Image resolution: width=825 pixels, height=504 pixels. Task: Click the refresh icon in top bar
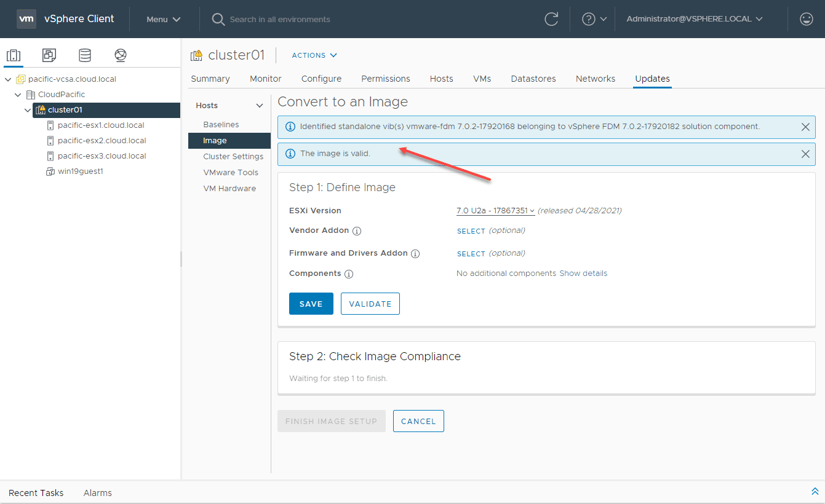pyautogui.click(x=551, y=19)
